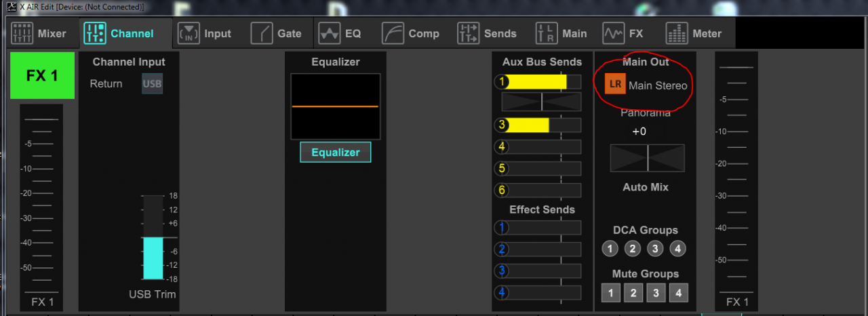
Task: Click the Equalizer button
Action: coord(336,152)
